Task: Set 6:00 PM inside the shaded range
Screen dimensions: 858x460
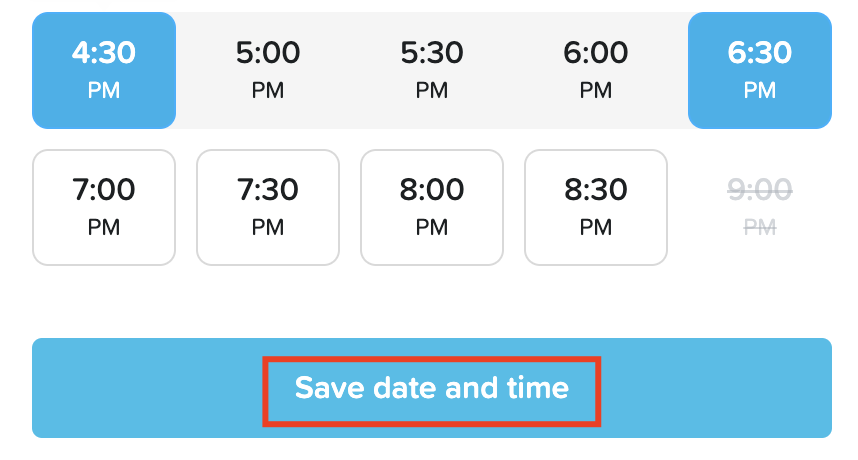Action: tap(596, 70)
